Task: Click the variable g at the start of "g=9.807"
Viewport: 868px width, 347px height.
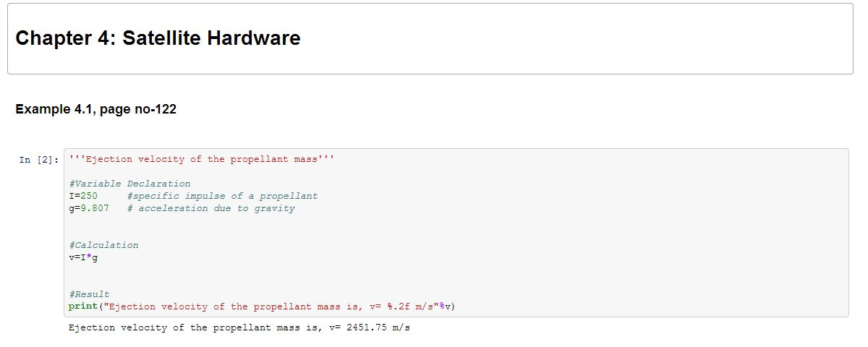Action: (72, 208)
